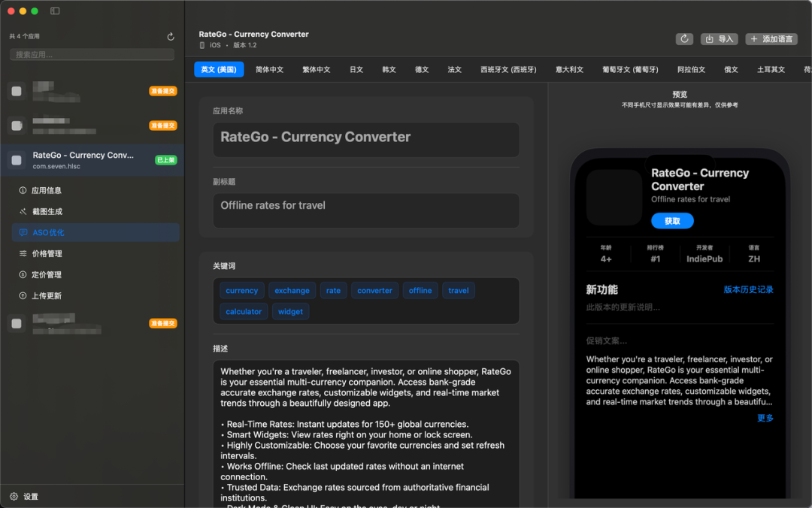Screen dimensions: 812x508
Task: Click the offline keyword tag
Action: [420, 291]
